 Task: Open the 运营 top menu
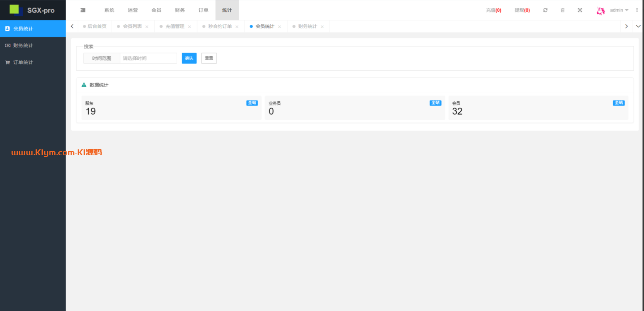pos(133,10)
